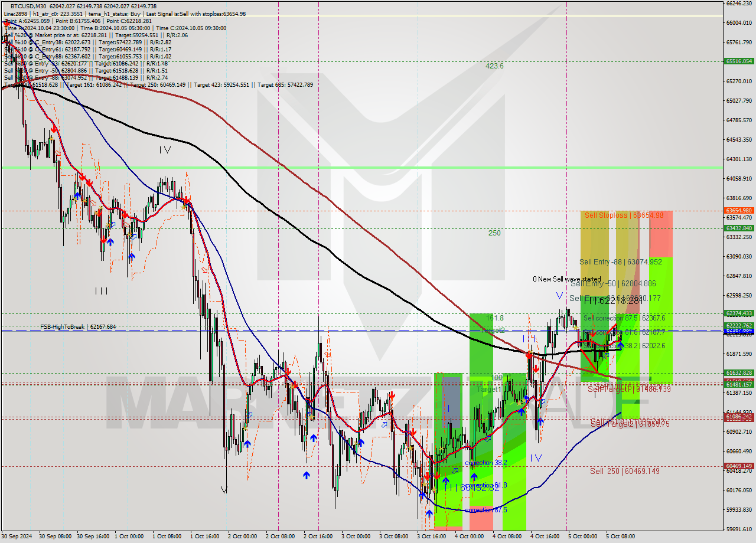Click the 'Sell Stoploss | 63654.98' label

click(624, 215)
